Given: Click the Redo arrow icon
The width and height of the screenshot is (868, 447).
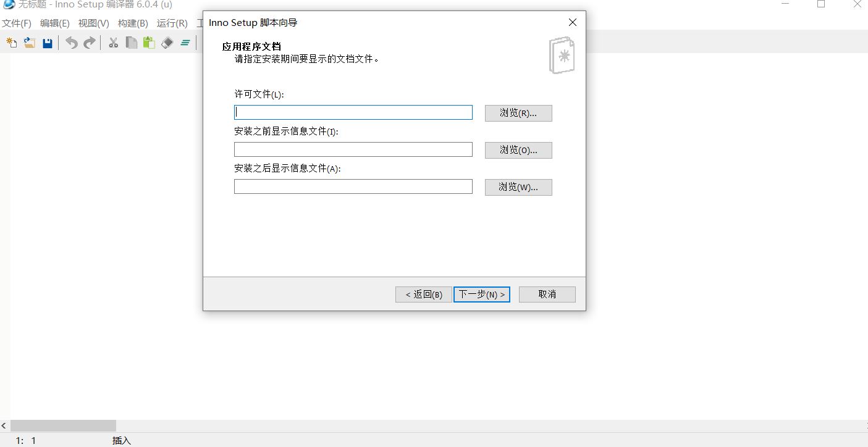Looking at the screenshot, I should tap(90, 43).
